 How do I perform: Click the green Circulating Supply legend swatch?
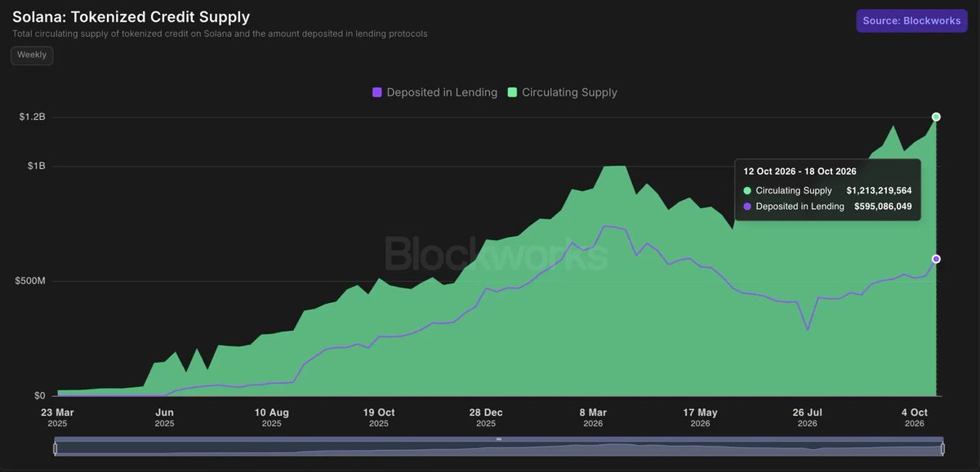[x=512, y=92]
